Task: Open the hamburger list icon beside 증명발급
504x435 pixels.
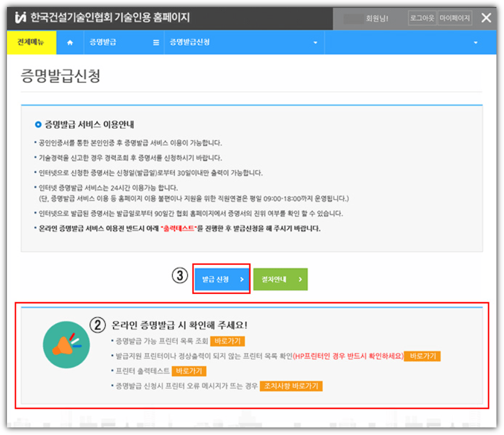Action: click(x=156, y=43)
